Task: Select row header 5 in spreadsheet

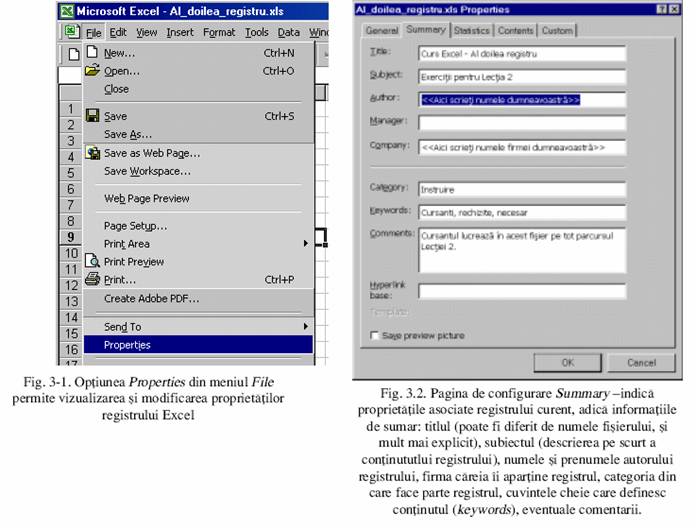Action: [71, 173]
